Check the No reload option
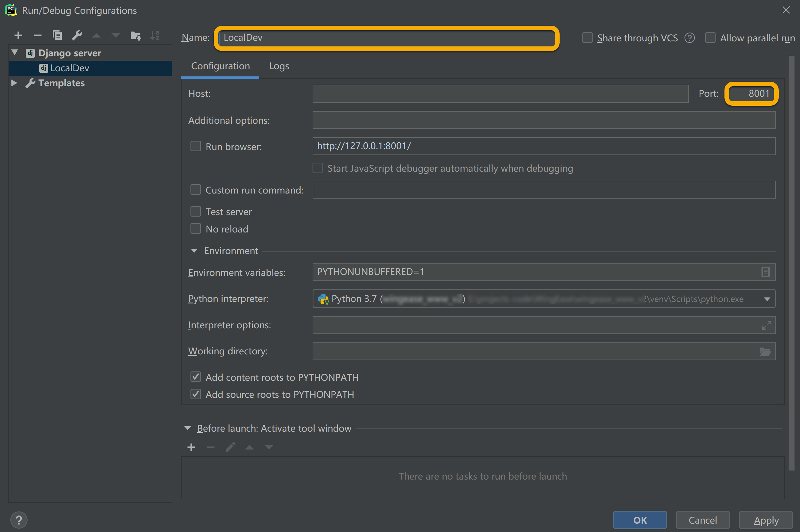800x532 pixels. [x=196, y=229]
